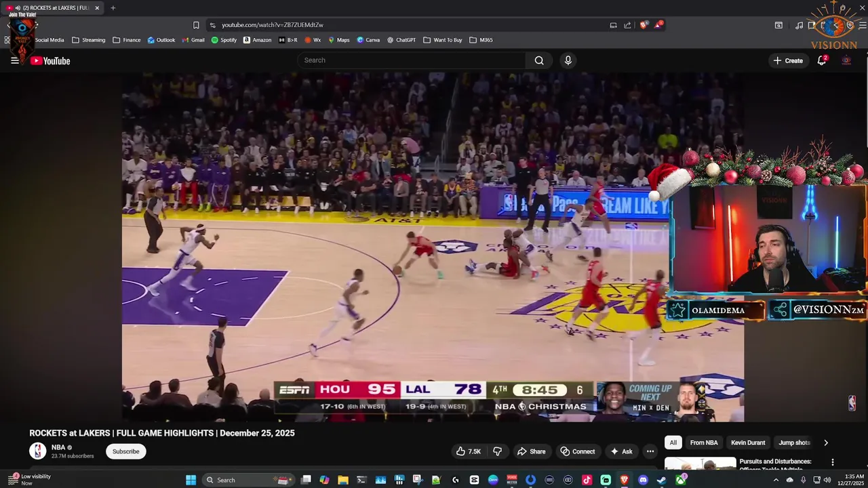Open Amazon bookmark

click(x=257, y=40)
